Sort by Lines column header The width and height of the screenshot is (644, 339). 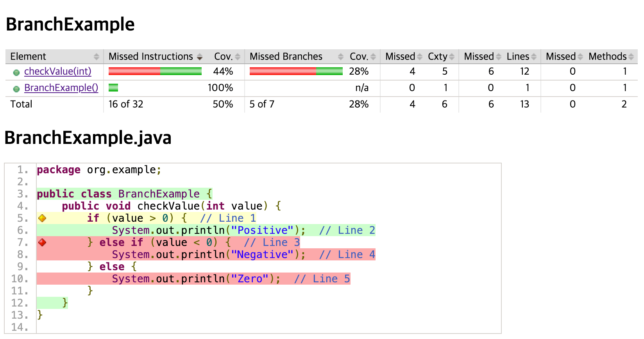click(521, 56)
